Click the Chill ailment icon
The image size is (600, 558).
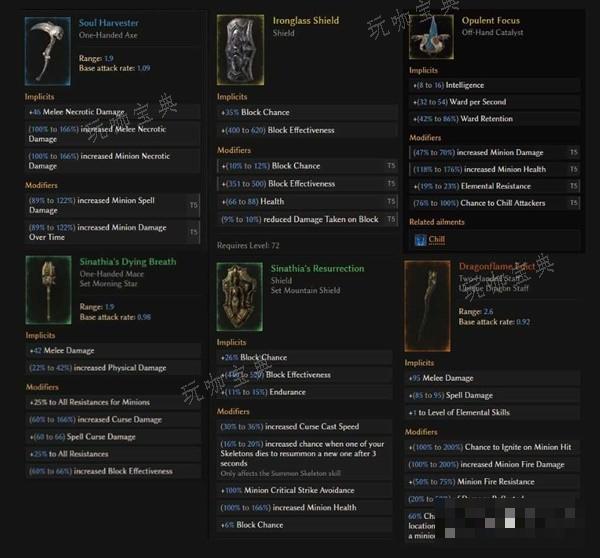[420, 240]
